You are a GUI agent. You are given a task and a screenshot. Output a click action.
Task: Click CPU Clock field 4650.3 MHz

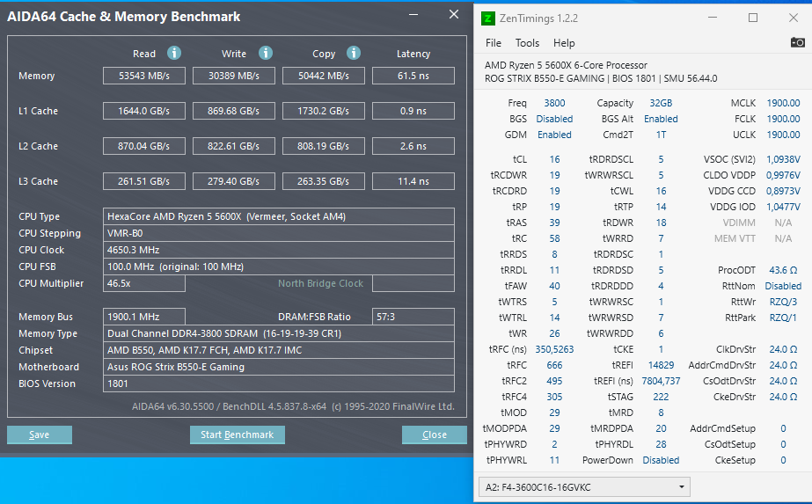click(279, 250)
